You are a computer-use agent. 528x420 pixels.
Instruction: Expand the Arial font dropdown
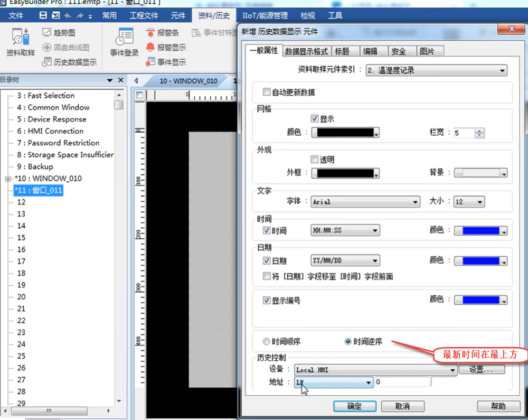point(365,202)
